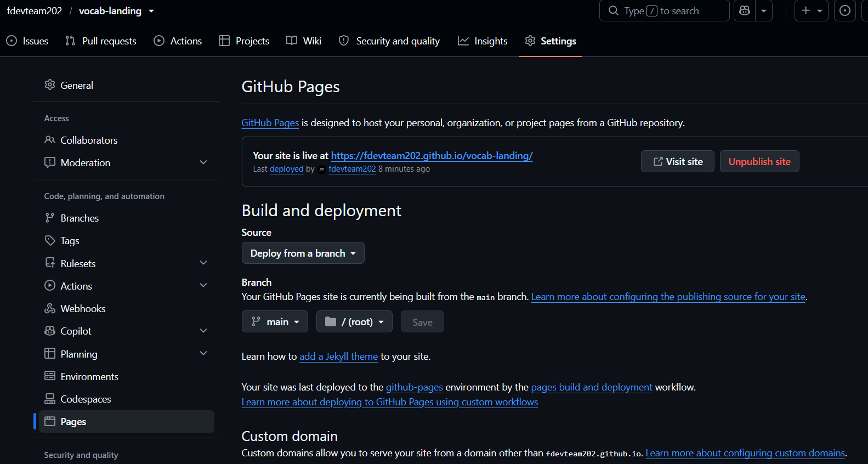Go to the fdevteam202 owner page

pyautogui.click(x=35, y=11)
